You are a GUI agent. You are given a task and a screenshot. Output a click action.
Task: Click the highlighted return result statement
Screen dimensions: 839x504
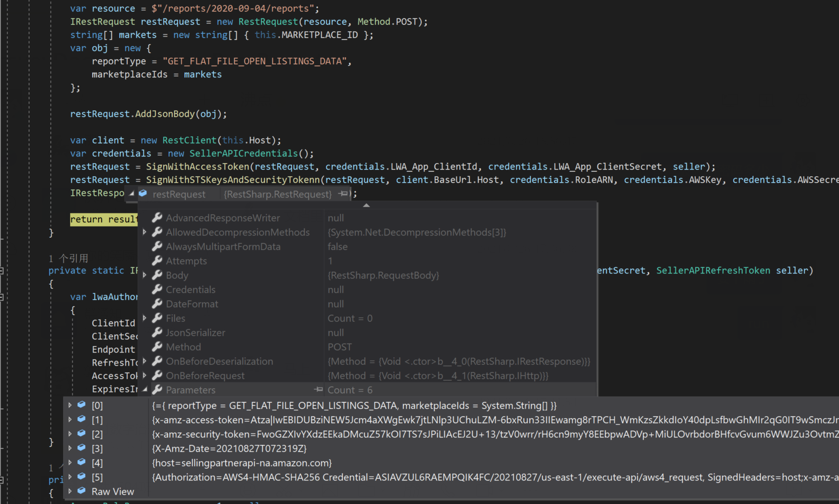pos(104,219)
